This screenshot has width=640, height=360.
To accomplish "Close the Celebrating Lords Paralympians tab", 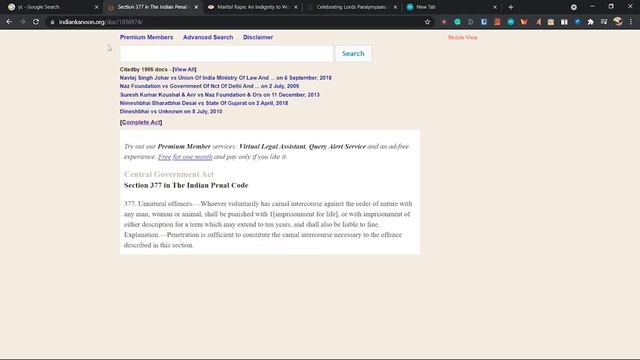I will 395,7.
